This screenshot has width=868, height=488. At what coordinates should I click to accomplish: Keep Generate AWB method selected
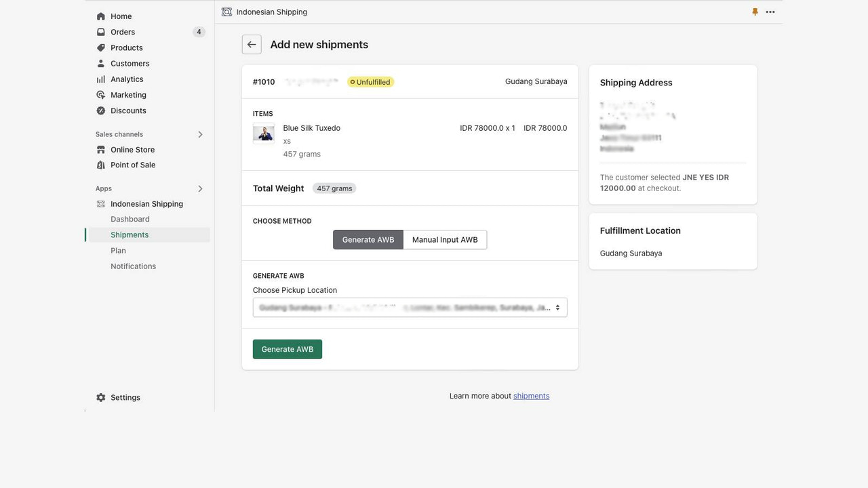coord(368,239)
